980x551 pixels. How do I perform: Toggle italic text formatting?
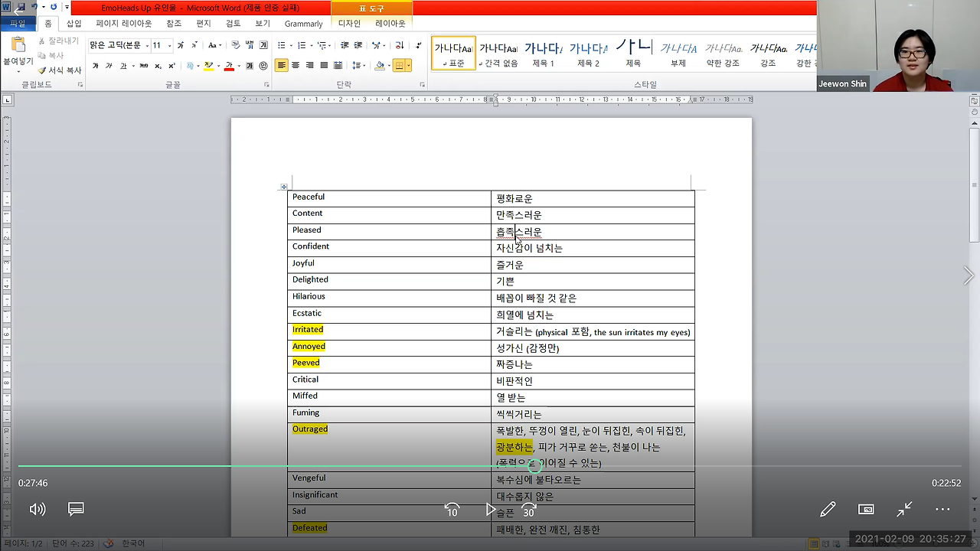coord(109,66)
